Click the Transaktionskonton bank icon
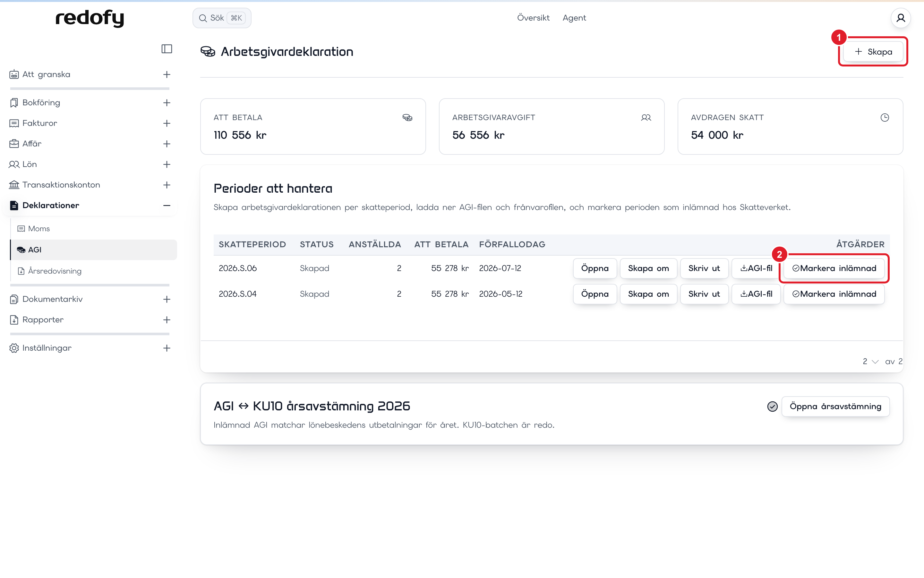This screenshot has width=924, height=578. tap(14, 185)
